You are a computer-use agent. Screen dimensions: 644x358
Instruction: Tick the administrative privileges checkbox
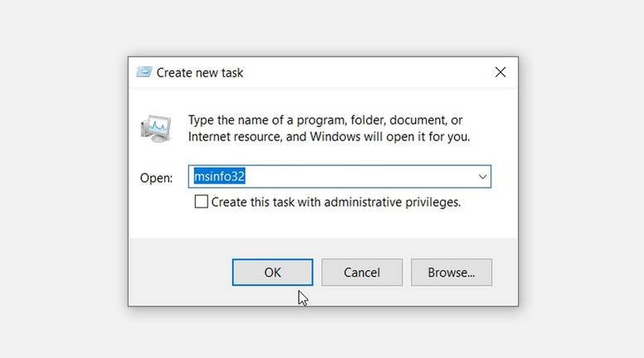point(201,202)
